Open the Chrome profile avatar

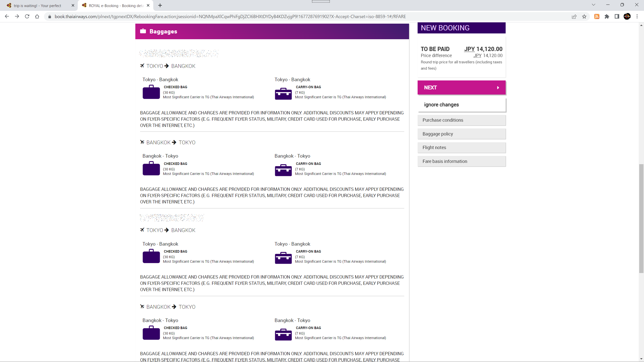pos(627,17)
